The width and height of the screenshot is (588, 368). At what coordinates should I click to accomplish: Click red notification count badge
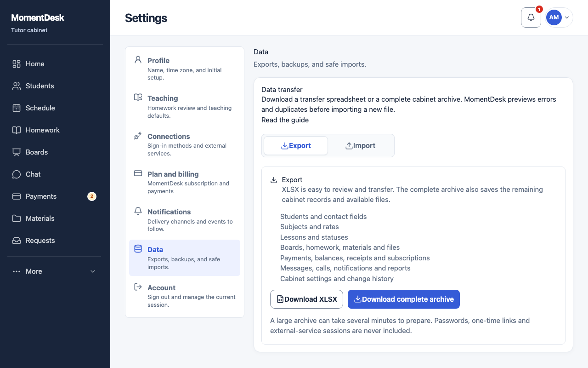tap(539, 9)
